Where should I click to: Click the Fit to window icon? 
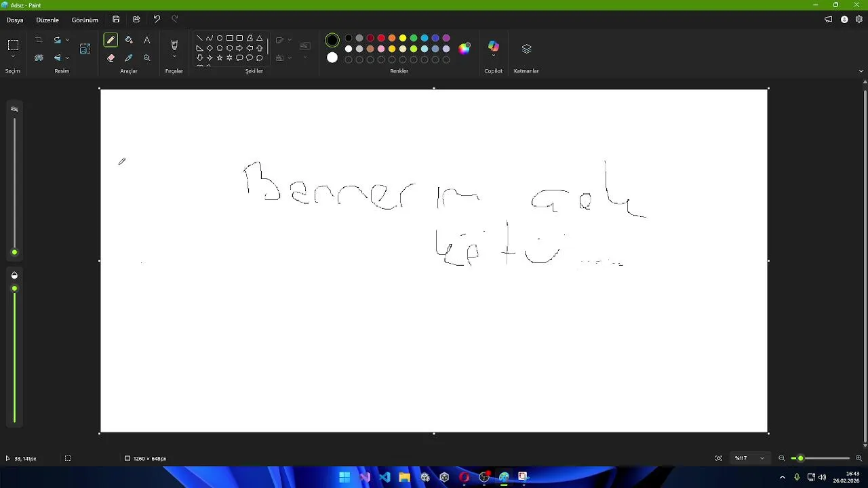(719, 458)
